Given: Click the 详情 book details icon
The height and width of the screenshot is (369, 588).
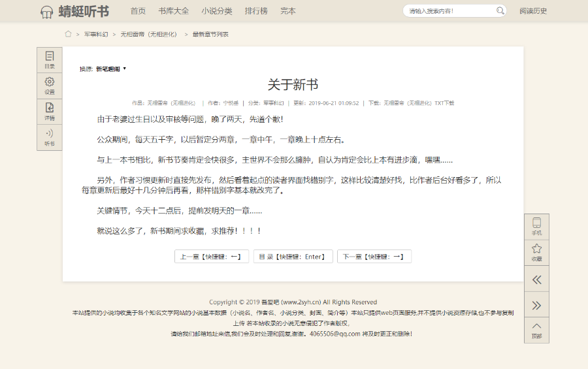Looking at the screenshot, I should pos(50,111).
